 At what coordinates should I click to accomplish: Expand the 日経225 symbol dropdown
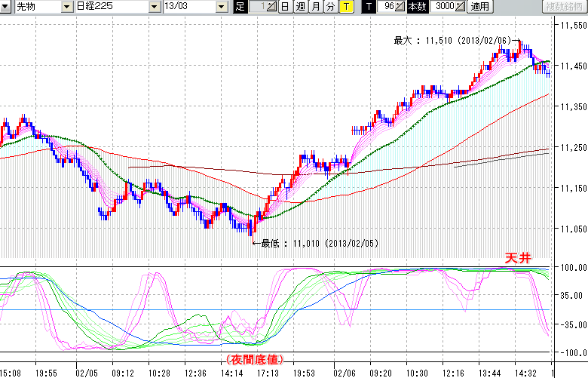click(x=155, y=7)
